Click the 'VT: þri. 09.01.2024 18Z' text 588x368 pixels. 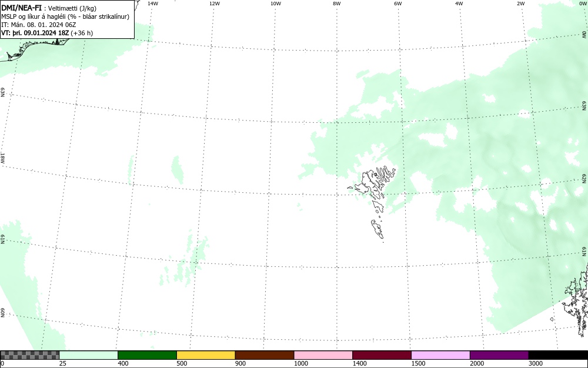[35, 33]
